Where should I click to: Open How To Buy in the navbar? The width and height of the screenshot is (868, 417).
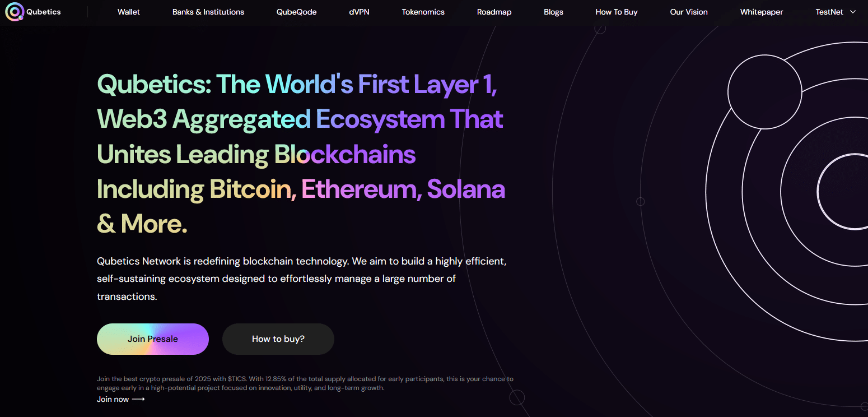(x=616, y=12)
